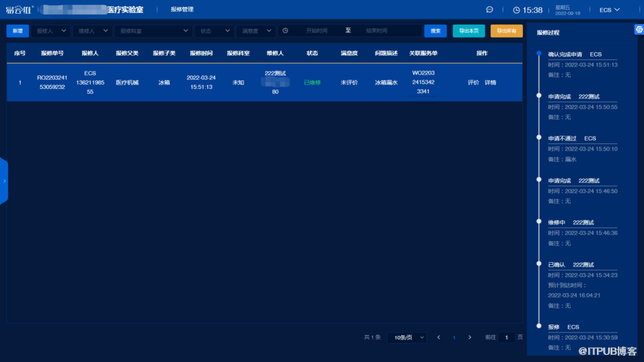The height and width of the screenshot is (362, 644).
Task: Go to the previous page arrow
Action: point(438,337)
